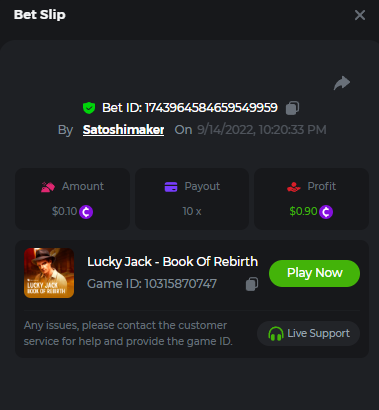
Task: Close the Bet Slip dialog
Action: (x=360, y=15)
